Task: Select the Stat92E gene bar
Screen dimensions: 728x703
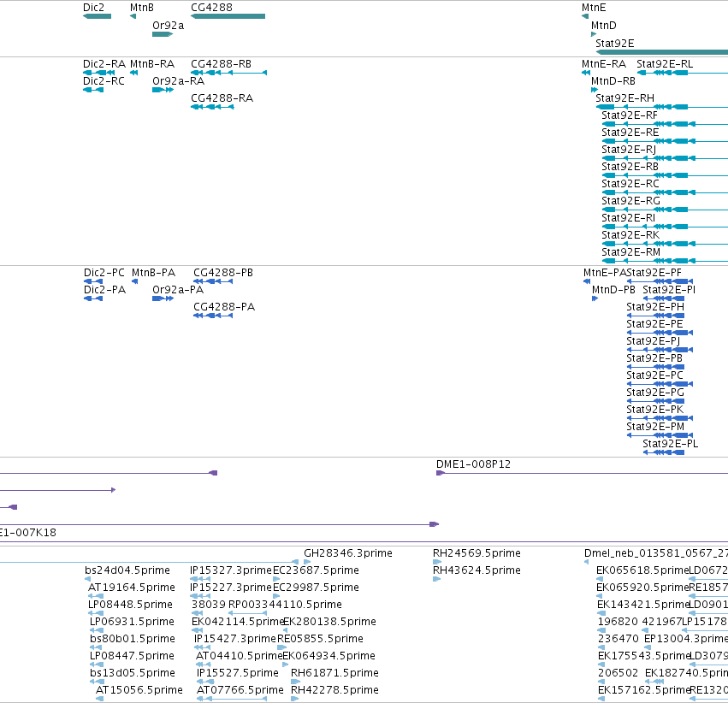Action: 662,52
